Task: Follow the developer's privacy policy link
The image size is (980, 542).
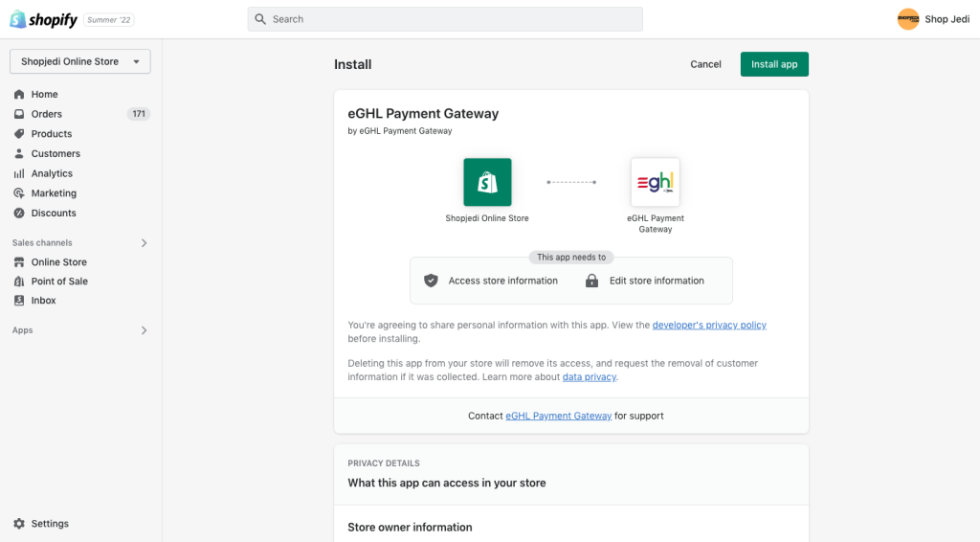Action: click(x=709, y=325)
